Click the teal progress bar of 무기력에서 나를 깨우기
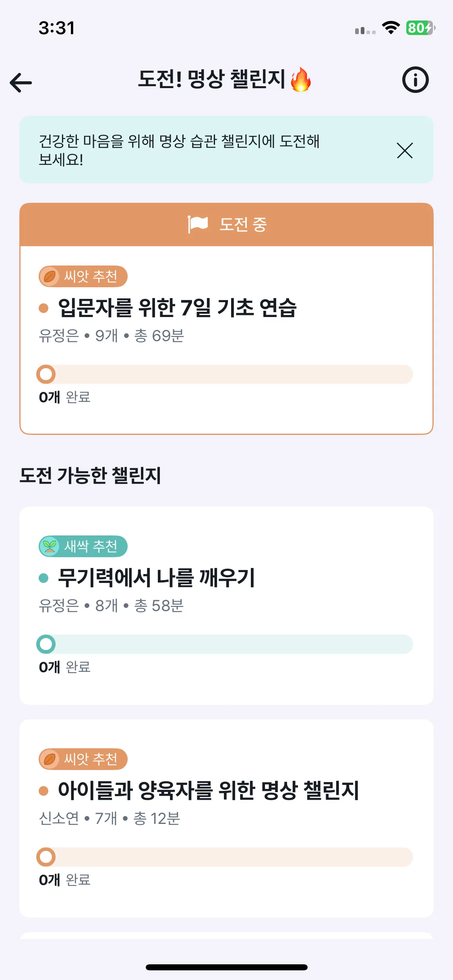The width and height of the screenshot is (453, 980). [225, 644]
